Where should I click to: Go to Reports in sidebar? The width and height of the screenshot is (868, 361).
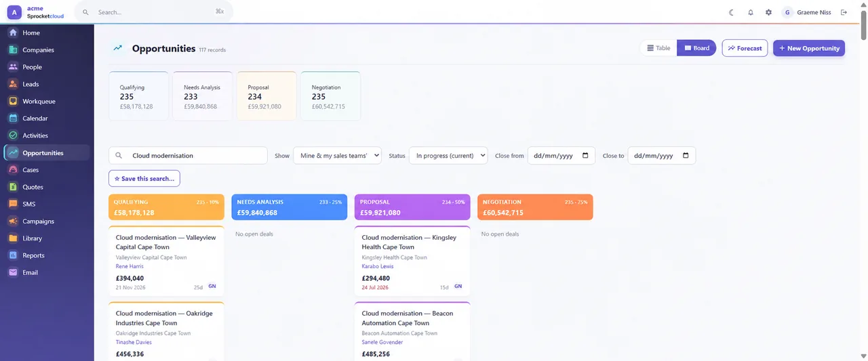[47, 255]
